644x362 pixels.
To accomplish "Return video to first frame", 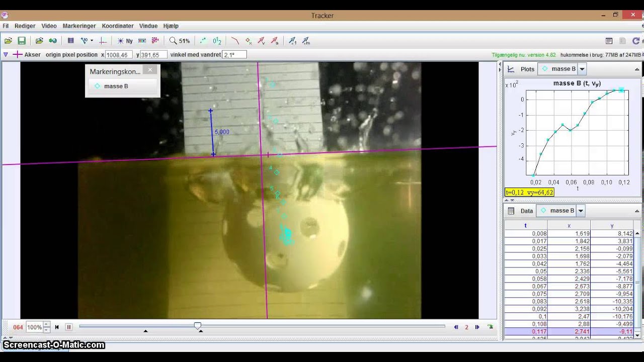I will pos(57,327).
